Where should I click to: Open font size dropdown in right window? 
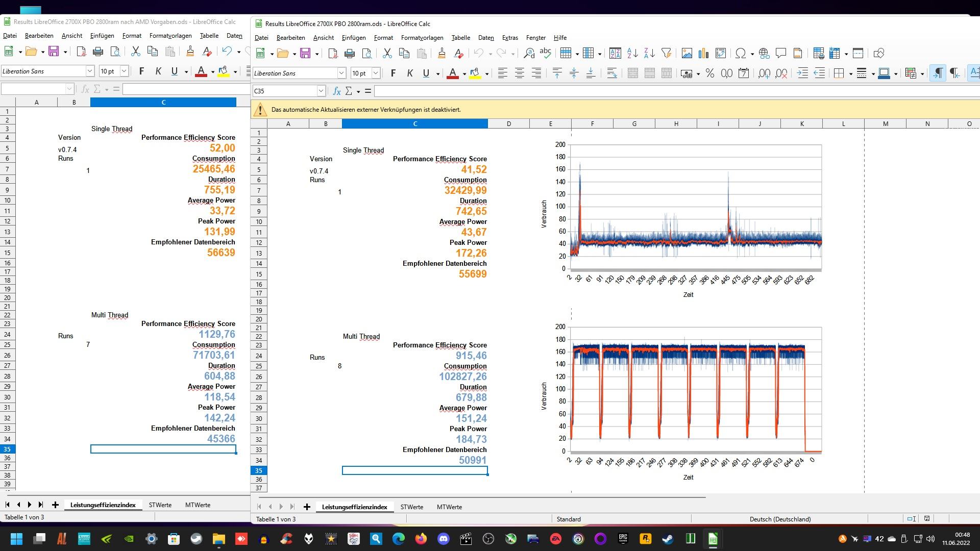[376, 73]
